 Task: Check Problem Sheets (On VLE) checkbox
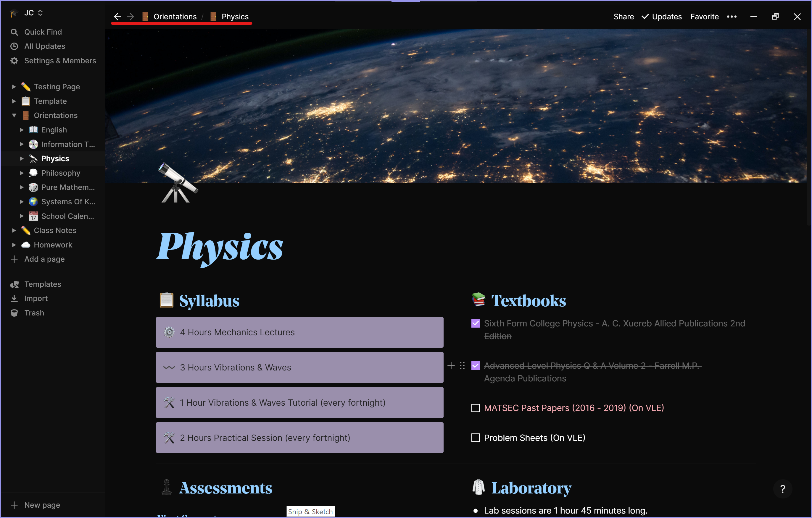475,438
